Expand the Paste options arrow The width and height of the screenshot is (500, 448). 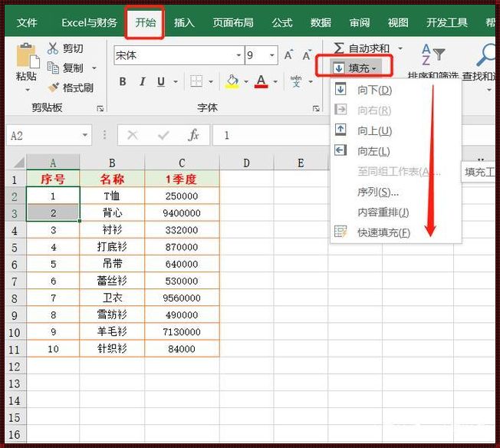pyautogui.click(x=28, y=90)
